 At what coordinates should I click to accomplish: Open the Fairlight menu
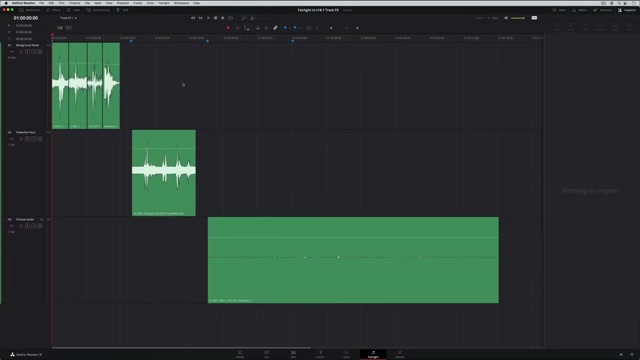[x=164, y=3]
